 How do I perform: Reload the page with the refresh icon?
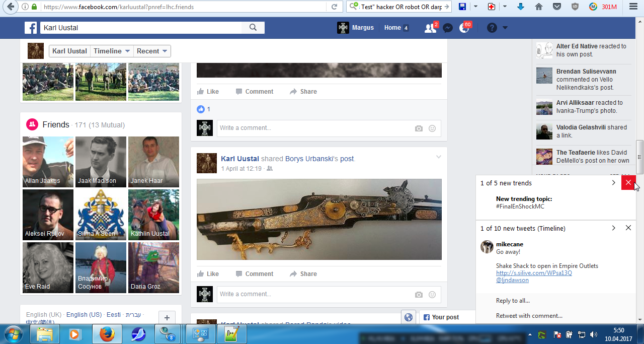pyautogui.click(x=334, y=7)
